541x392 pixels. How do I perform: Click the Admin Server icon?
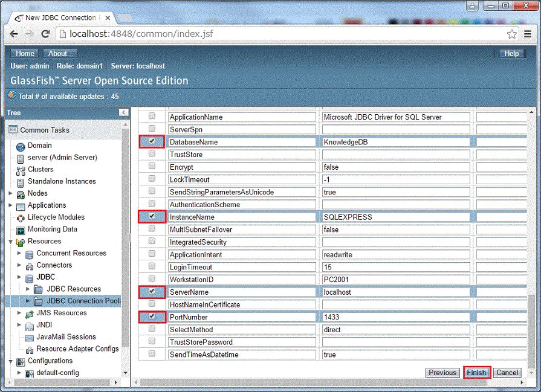(x=21, y=159)
